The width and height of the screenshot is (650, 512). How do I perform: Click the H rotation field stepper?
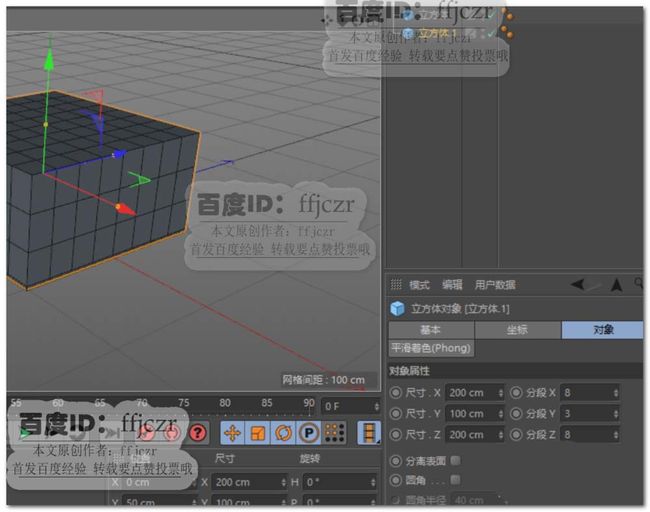coord(373,482)
